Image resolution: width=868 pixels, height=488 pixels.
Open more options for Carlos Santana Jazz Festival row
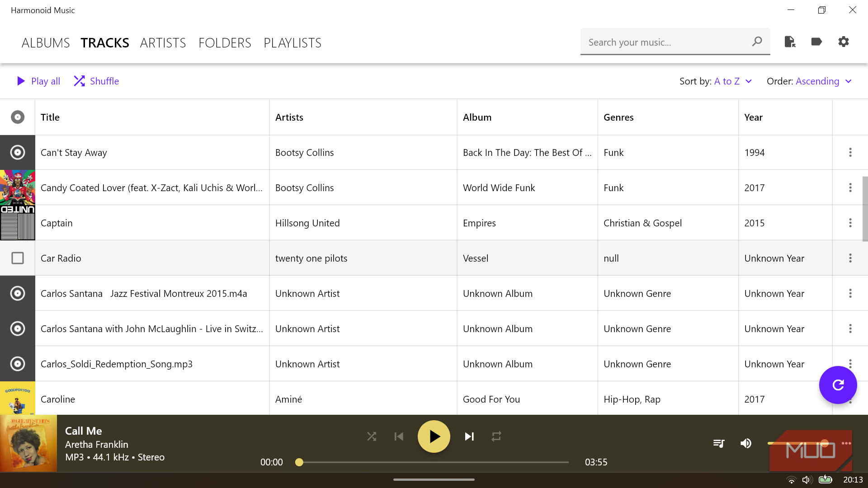point(850,293)
